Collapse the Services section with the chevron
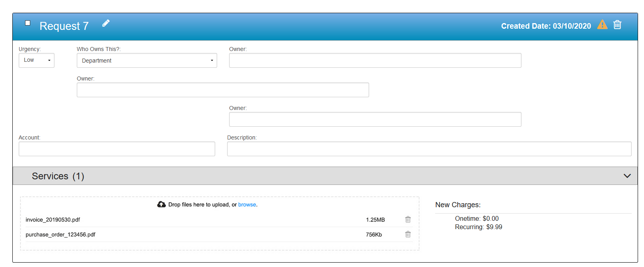The height and width of the screenshot is (267, 644). pos(627,176)
